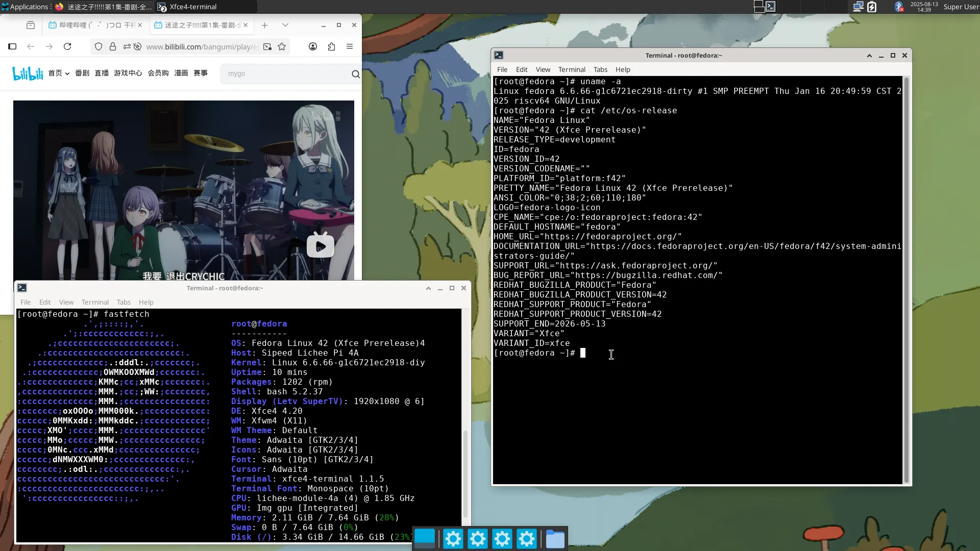Click the Firefox account avatar icon

tap(313, 46)
